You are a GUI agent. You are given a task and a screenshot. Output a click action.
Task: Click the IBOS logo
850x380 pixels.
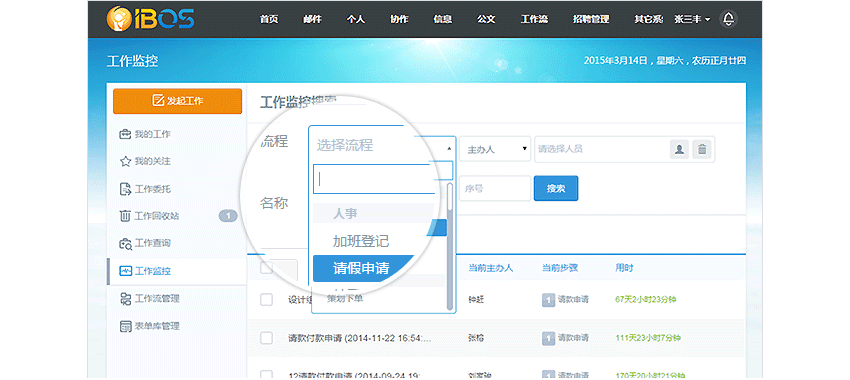(150, 18)
